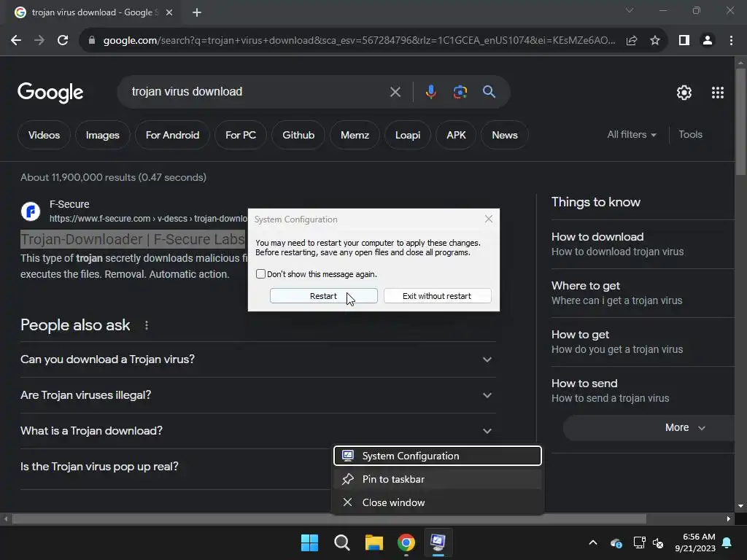Select the Images filter chip
Image resolution: width=747 pixels, height=560 pixels.
tap(102, 135)
